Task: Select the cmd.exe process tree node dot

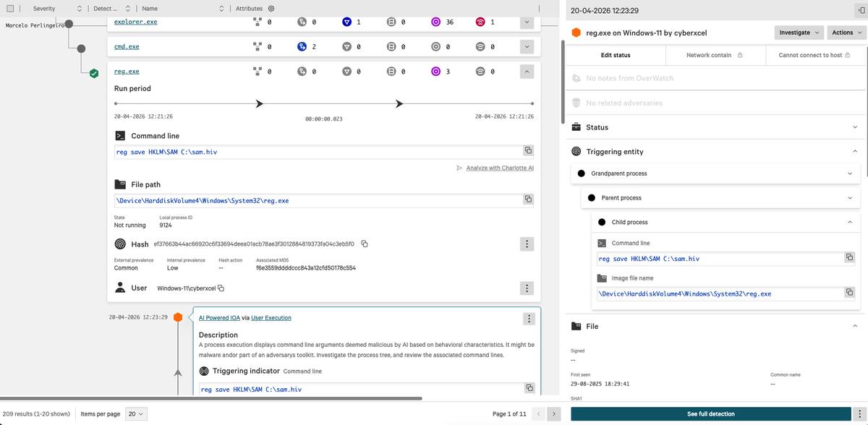Action: 81,48
